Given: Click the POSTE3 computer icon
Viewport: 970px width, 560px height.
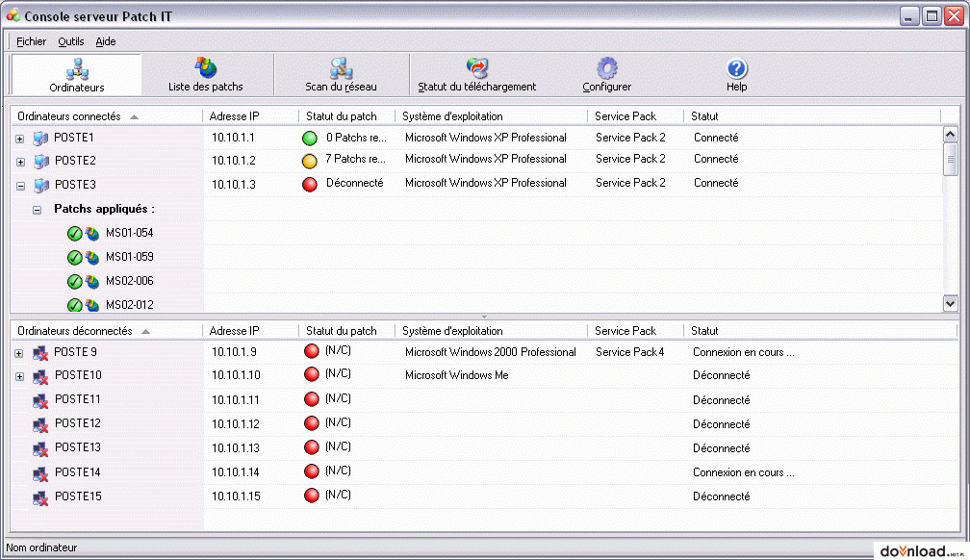Looking at the screenshot, I should click(40, 185).
